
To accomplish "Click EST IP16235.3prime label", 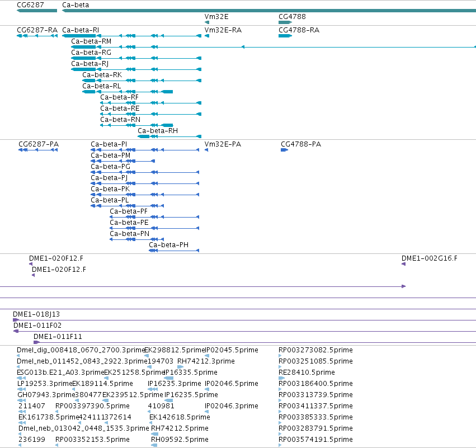I will [175, 384].
